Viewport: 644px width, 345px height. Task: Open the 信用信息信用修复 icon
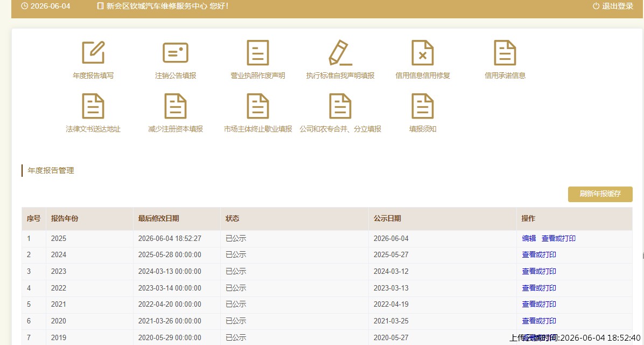click(x=423, y=53)
